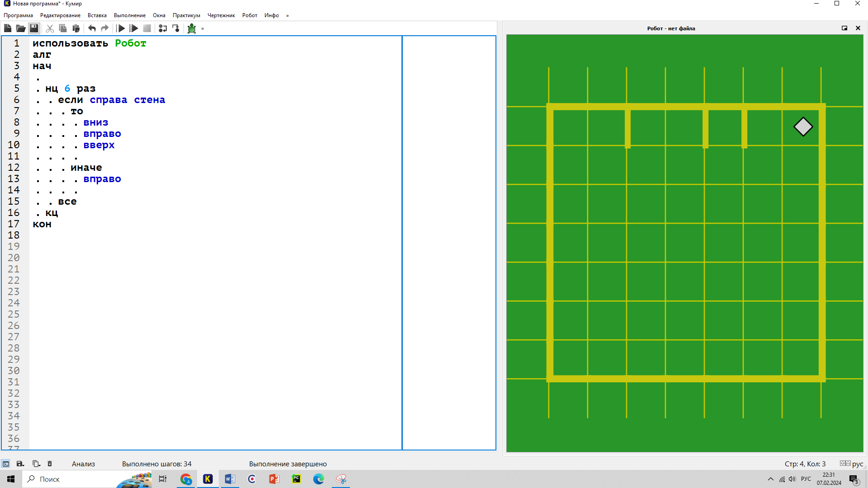
Task: Open a program file with folder icon
Action: 20,28
